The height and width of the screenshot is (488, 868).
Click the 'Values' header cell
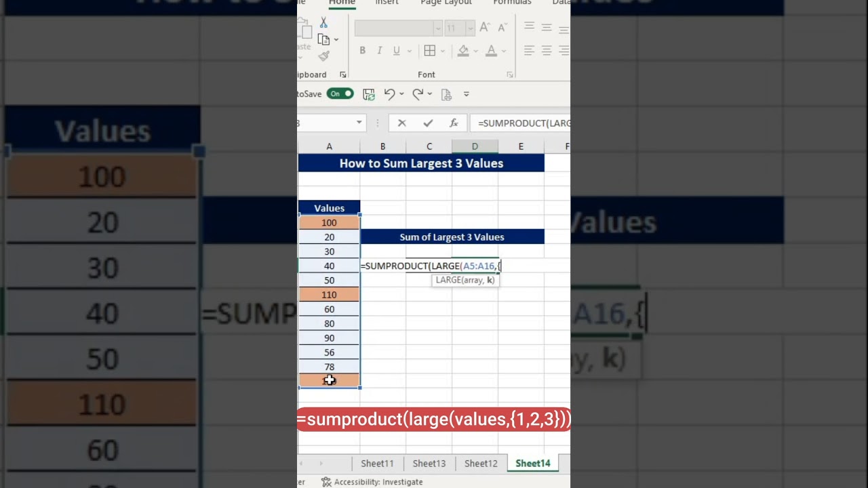click(x=329, y=208)
